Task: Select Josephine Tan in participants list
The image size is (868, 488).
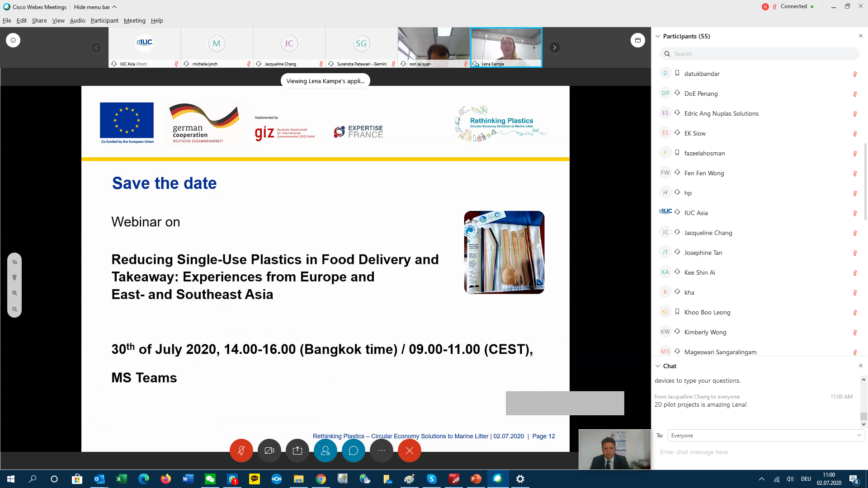Action: click(703, 253)
